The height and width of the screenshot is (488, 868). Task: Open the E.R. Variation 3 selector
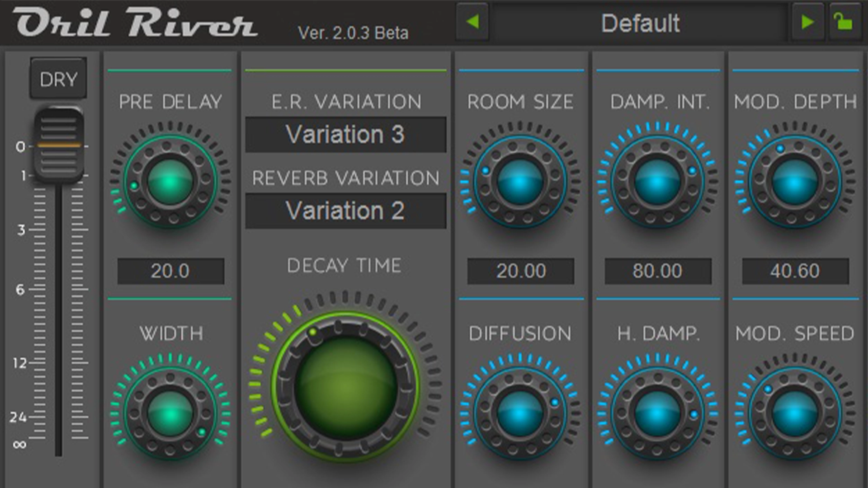[x=346, y=134]
